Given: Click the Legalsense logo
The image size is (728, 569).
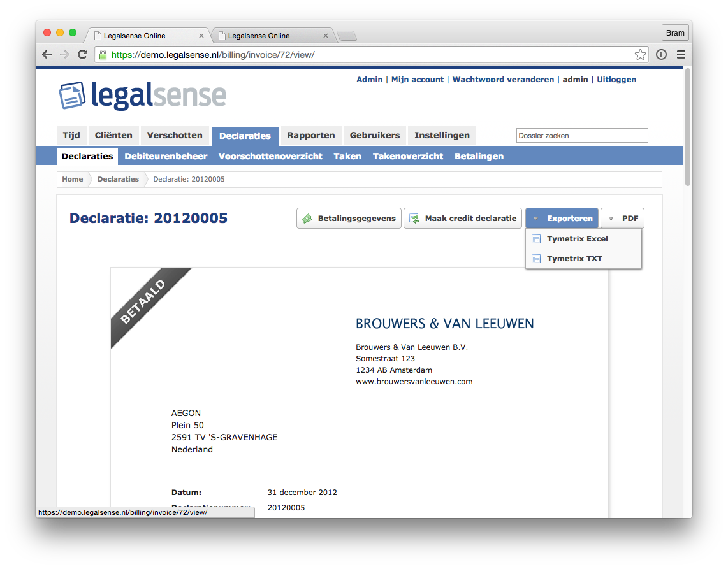Looking at the screenshot, I should click(x=142, y=95).
